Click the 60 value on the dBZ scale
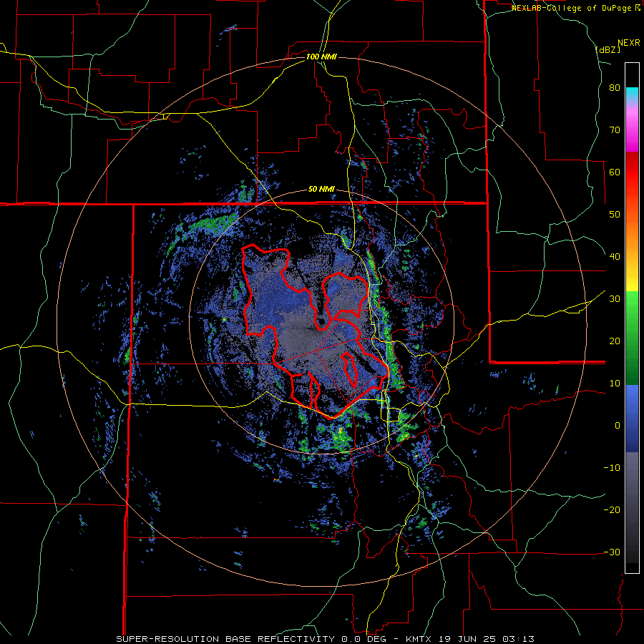This screenshot has height=644, width=644. (615, 172)
